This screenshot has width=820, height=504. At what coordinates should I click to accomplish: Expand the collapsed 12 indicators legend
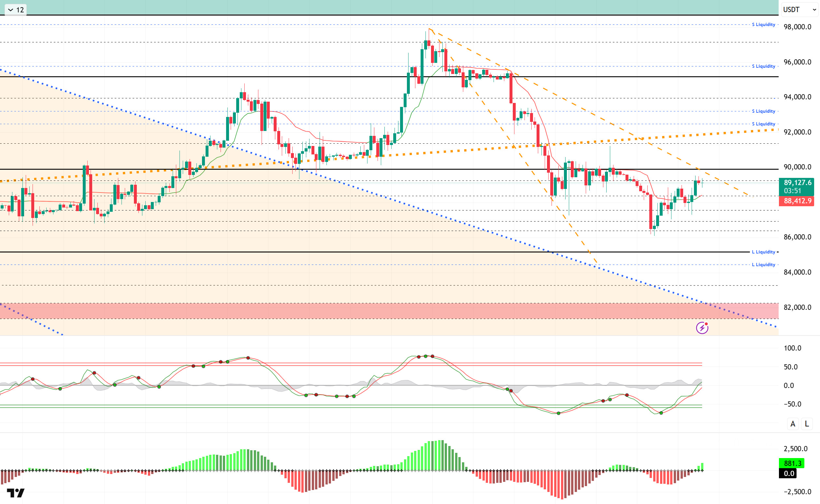coord(16,10)
